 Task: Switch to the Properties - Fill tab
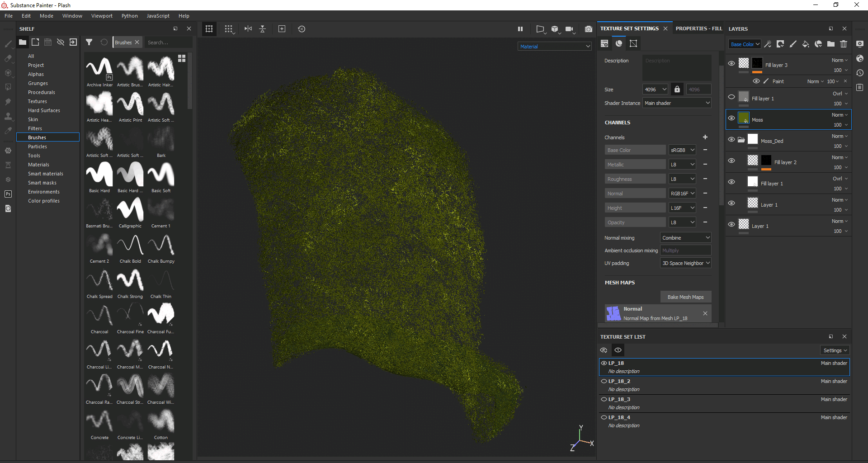coord(698,28)
